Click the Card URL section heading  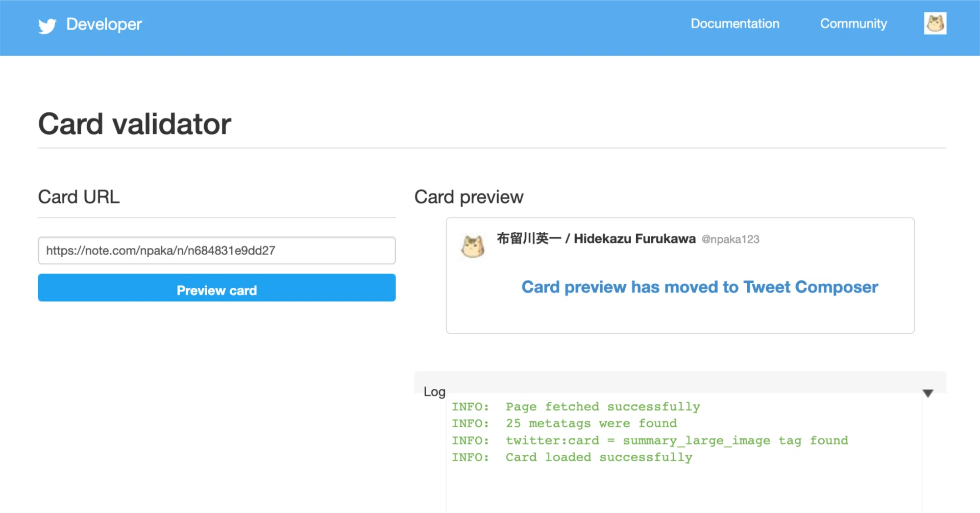click(x=79, y=197)
